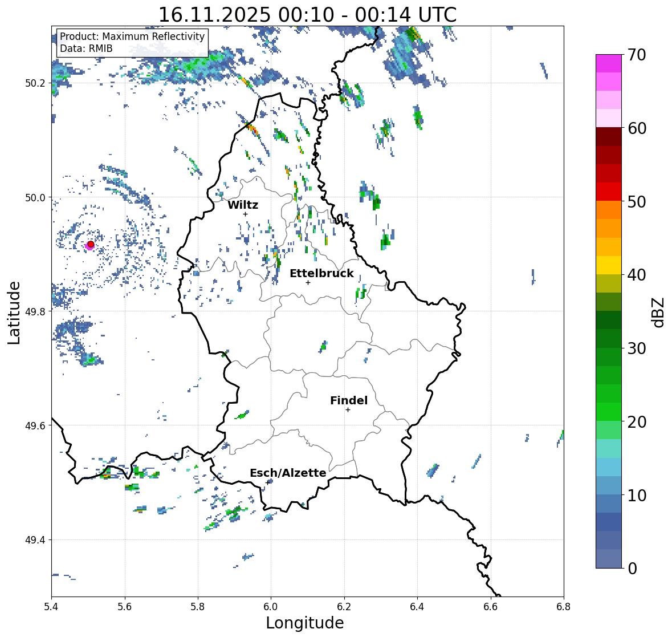The image size is (672, 637).
Task: Pick the bottom blue-grey band at 0 dBZ
Action: click(609, 559)
